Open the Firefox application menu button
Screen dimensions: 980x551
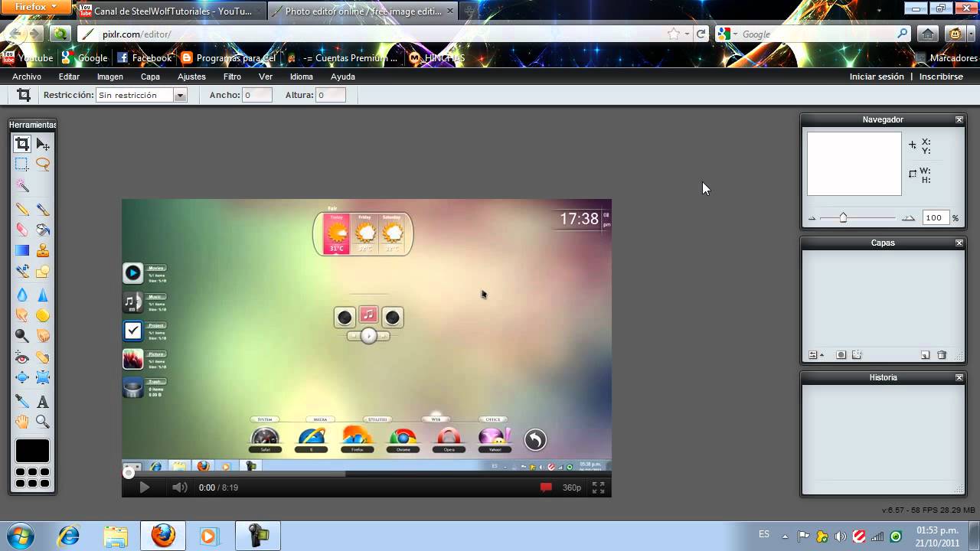pos(36,7)
